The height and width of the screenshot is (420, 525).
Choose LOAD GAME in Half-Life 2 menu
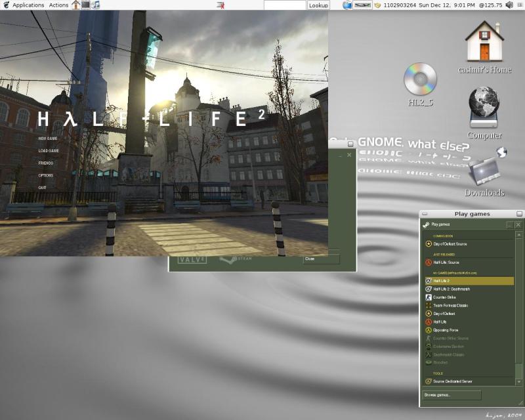point(49,151)
